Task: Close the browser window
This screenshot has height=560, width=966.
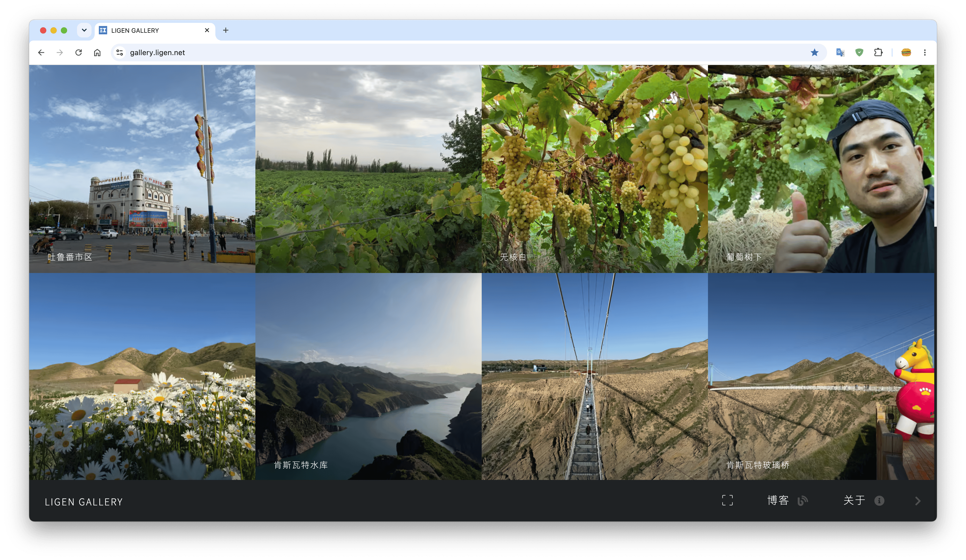Action: (x=43, y=30)
